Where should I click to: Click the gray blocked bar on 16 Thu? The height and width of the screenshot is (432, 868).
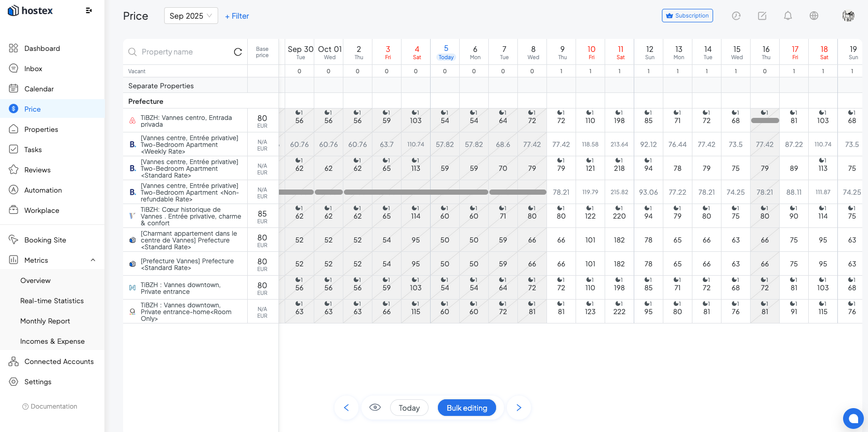[x=765, y=120]
